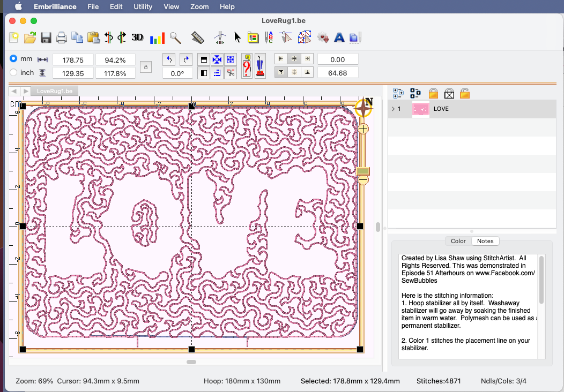The height and width of the screenshot is (392, 564).
Task: Select the ruler measure tool
Action: (x=198, y=37)
